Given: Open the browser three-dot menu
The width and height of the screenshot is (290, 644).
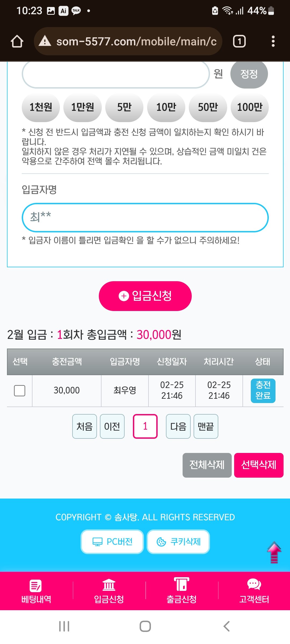Looking at the screenshot, I should coord(273,42).
